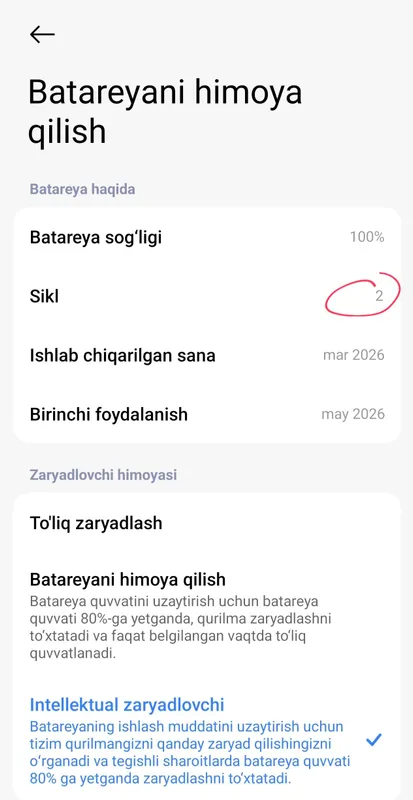Click the red circle annotation around Sikl value
The width and height of the screenshot is (413, 800).
[362, 294]
